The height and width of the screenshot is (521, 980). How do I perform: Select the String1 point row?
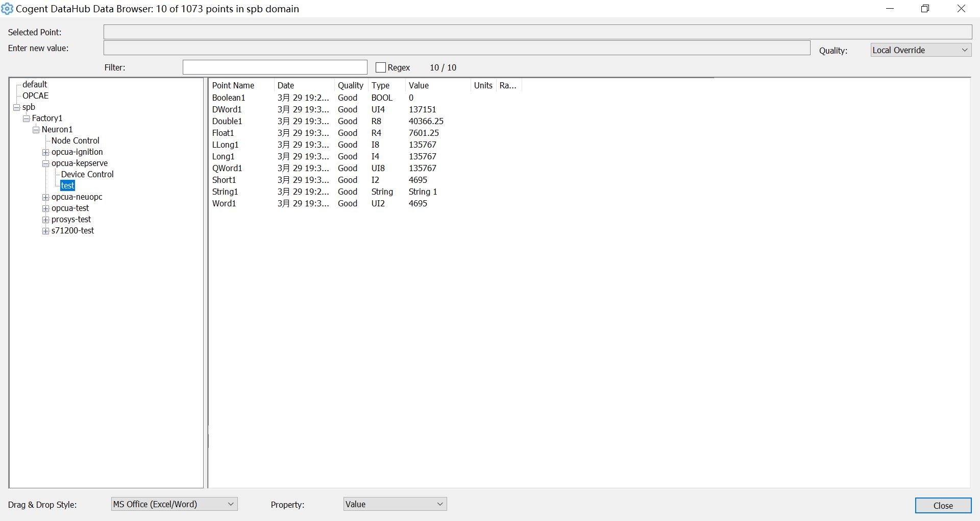point(225,192)
